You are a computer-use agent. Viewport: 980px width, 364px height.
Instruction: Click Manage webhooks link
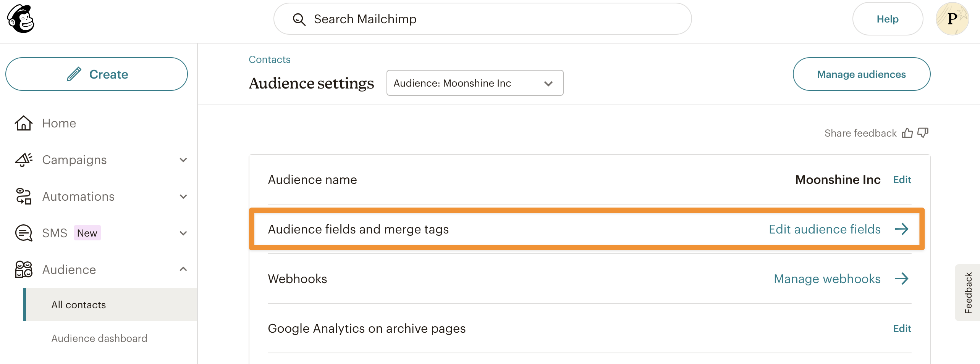pos(827,279)
